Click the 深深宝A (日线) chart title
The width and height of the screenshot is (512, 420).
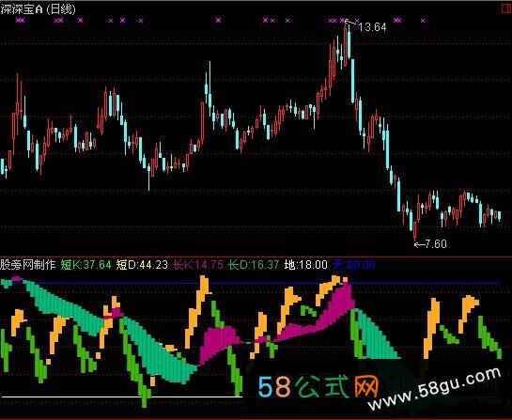point(38,9)
